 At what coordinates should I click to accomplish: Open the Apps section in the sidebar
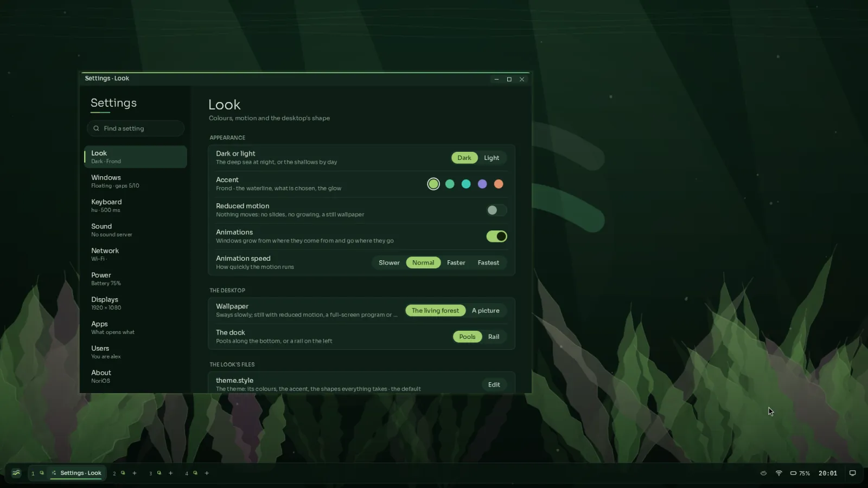click(x=136, y=328)
